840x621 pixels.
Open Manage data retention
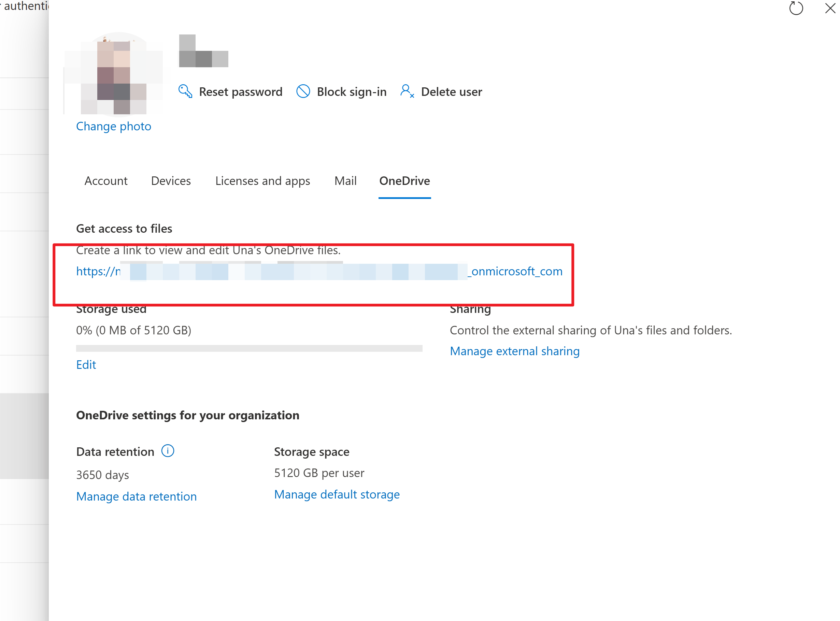(x=136, y=496)
